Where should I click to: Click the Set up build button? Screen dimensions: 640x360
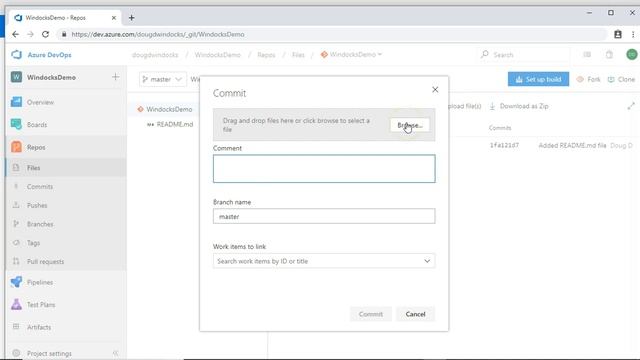tap(538, 79)
